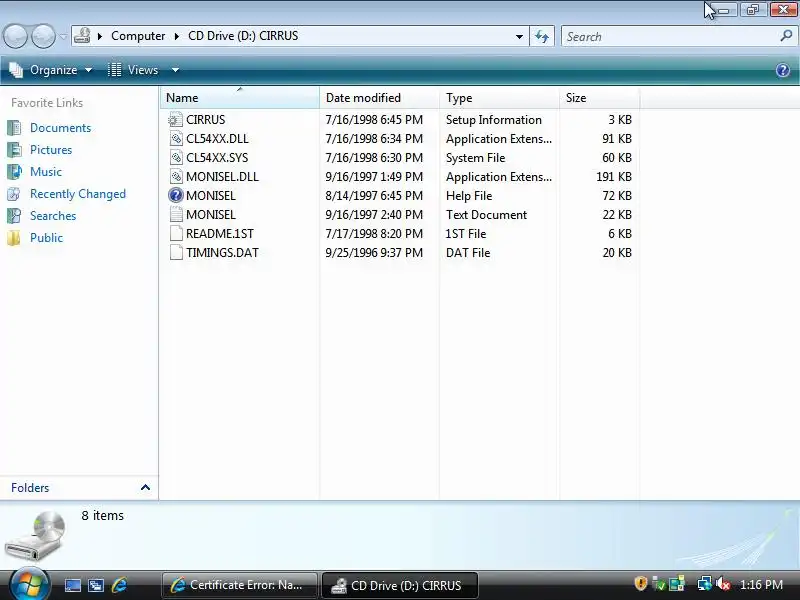Click the network tray icon
The height and width of the screenshot is (600, 800).
pyautogui.click(x=705, y=583)
